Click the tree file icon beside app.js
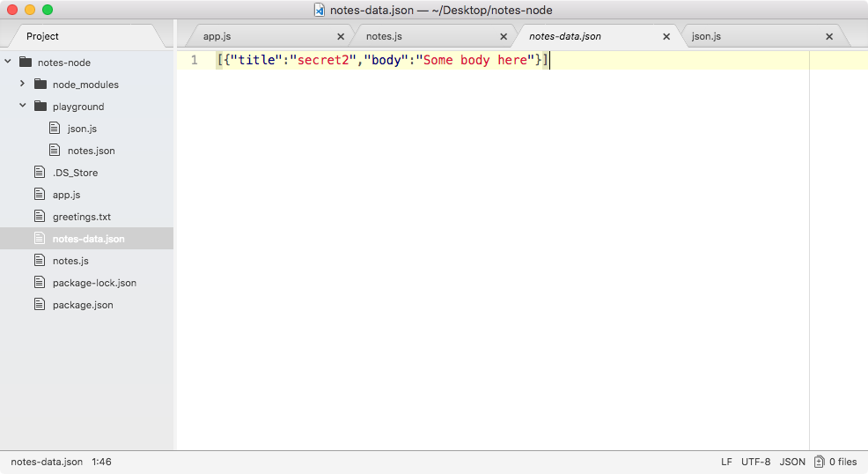868x474 pixels. coord(40,194)
